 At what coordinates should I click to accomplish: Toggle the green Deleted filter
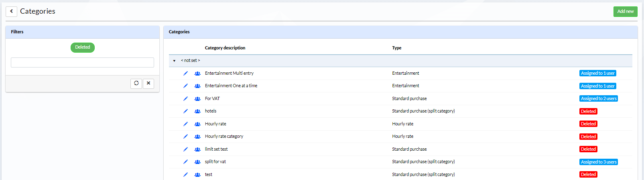(83, 47)
